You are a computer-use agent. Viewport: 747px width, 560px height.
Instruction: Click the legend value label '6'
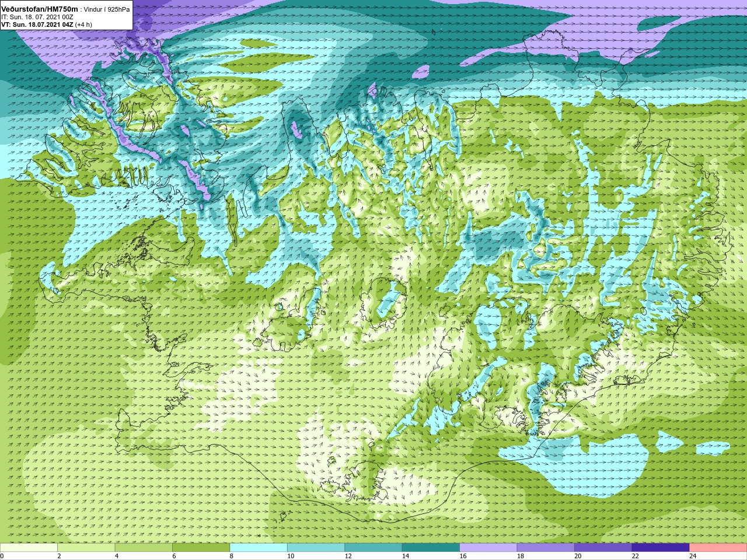tap(174, 556)
